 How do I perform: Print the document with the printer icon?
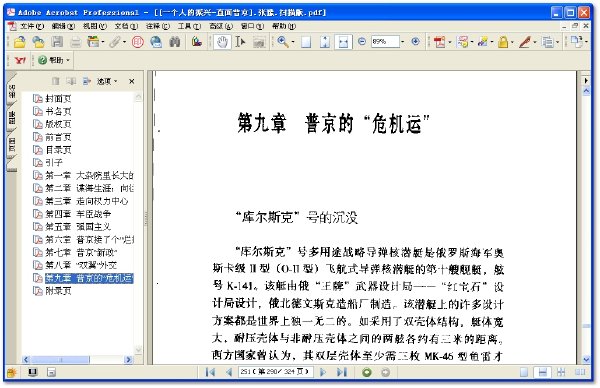75,41
